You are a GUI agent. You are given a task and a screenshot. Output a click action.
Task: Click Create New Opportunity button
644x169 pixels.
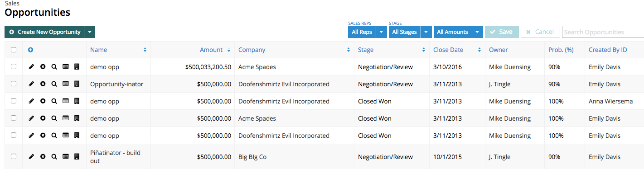click(44, 32)
